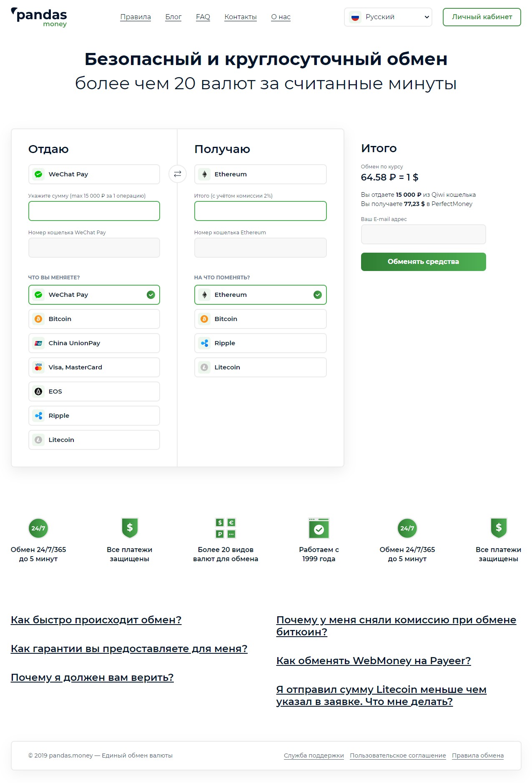Select WeChat Pay option with green checkmark
Image resolution: width=532 pixels, height=783 pixels.
point(94,295)
